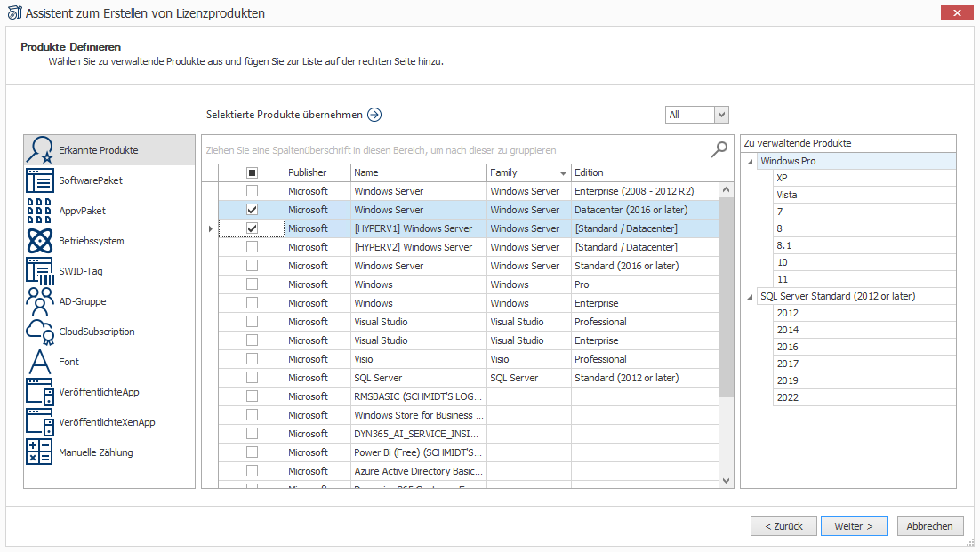Click the CloudSubscription cloud icon

[39, 332]
